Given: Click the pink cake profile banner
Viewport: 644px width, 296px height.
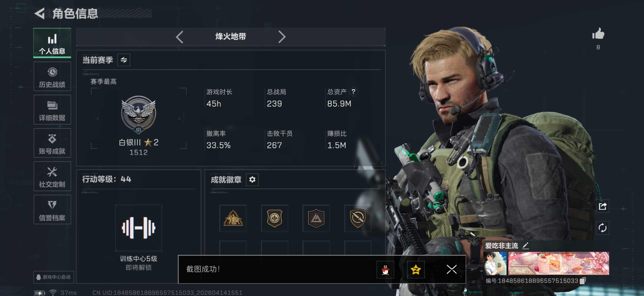Looking at the screenshot, I should tap(558, 263).
